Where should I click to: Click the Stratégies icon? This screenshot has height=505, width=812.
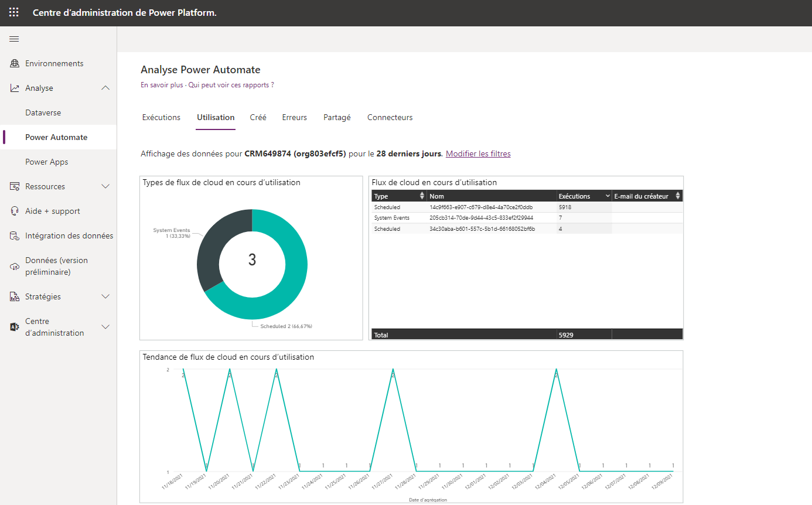point(15,296)
